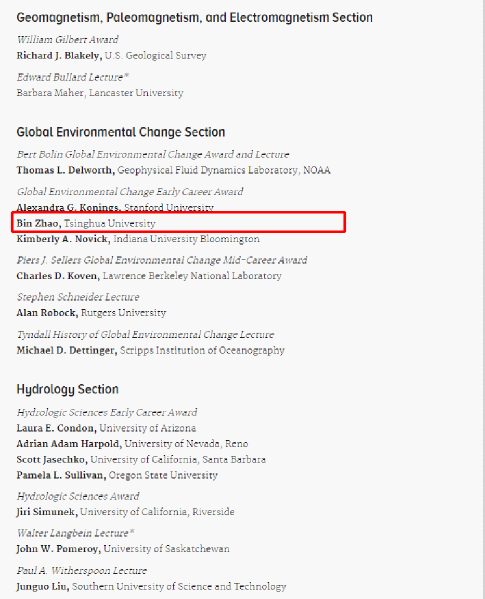The height and width of the screenshot is (599, 485).
Task: Click the highlighted Bin Zhao, Tsinghua University row
Action: (x=179, y=222)
